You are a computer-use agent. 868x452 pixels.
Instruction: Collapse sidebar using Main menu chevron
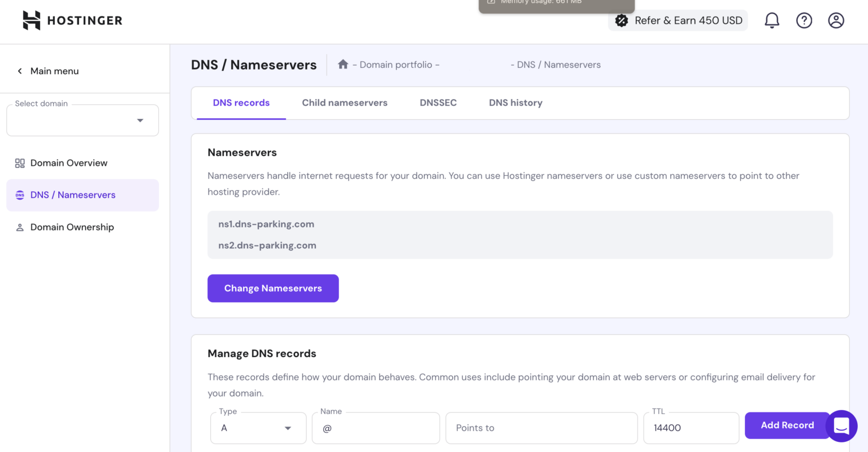(20, 71)
